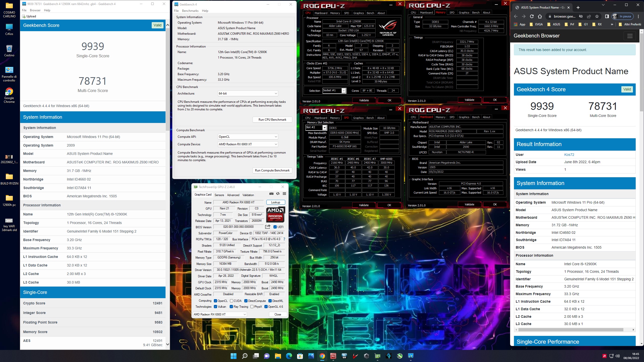Open Benchmarks menu in Geekbench 4
This screenshot has height=362, width=644.
190,11
